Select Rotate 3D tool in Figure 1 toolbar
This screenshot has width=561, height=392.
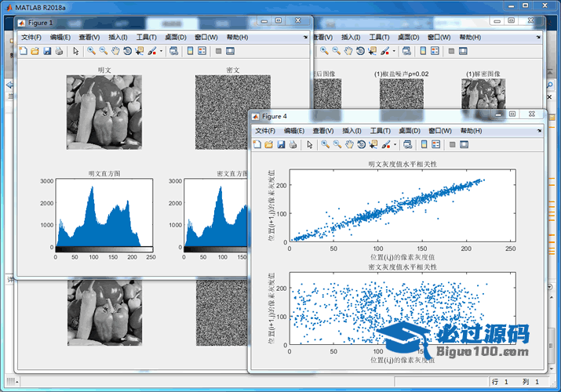click(x=127, y=51)
